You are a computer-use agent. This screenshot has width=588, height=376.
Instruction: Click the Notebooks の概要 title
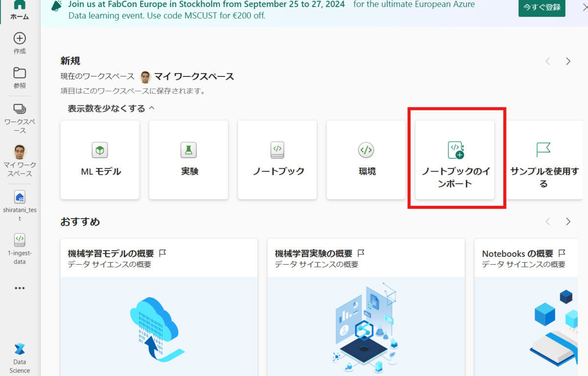(517, 253)
